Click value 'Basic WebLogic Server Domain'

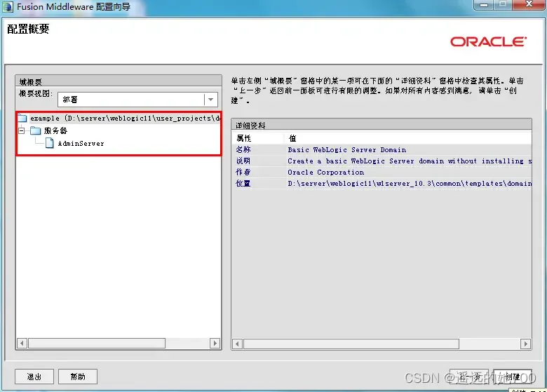(x=346, y=150)
